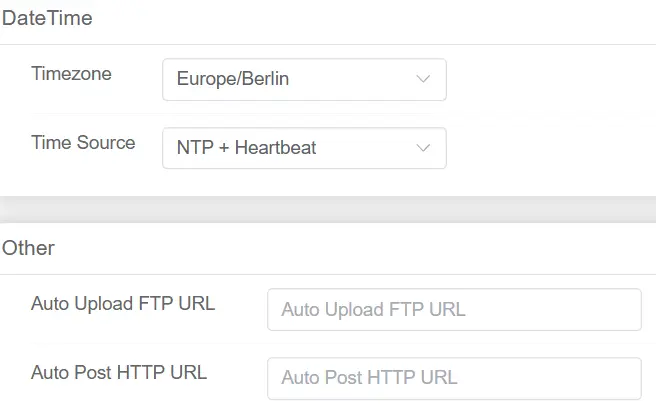The image size is (656, 414).
Task: Click the Auto Upload FTP URL label
Action: coord(123,303)
